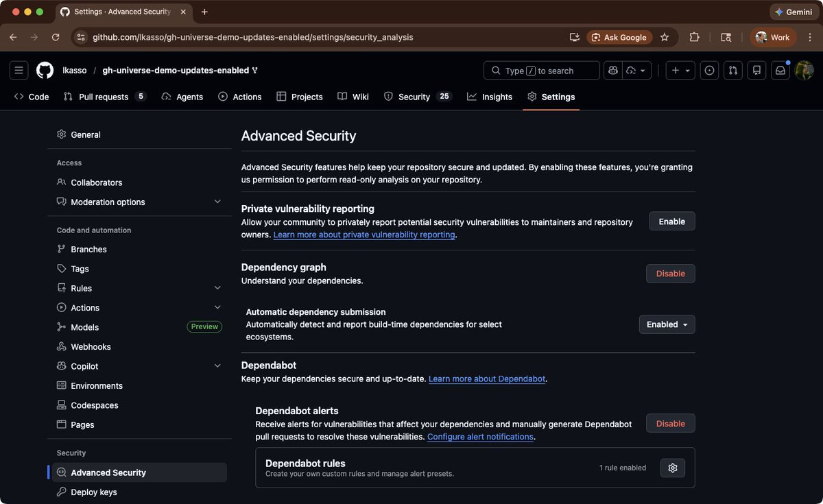The width and height of the screenshot is (823, 504).
Task: Open the notifications inbox icon
Action: [x=780, y=71]
